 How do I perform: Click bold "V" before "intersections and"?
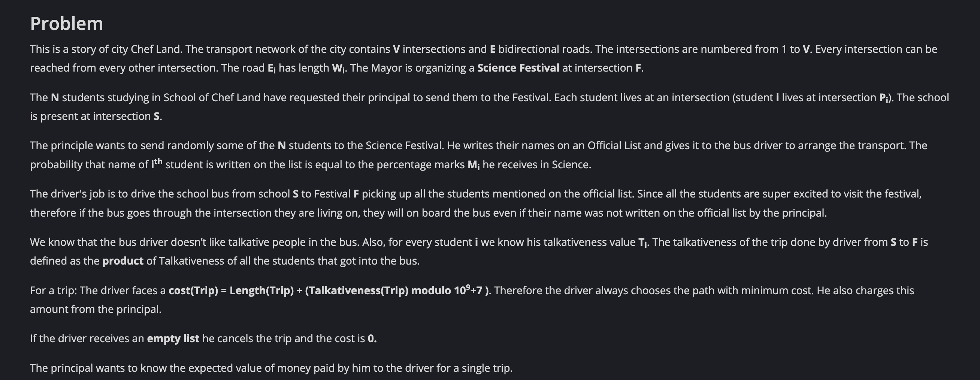[x=396, y=49]
